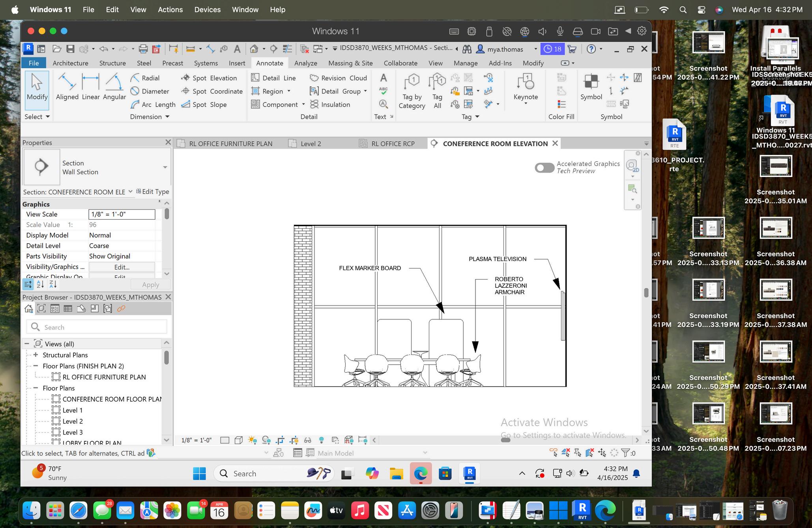Open the Section type selector dropdown
Image resolution: width=812 pixels, height=528 pixels.
pyautogui.click(x=165, y=167)
